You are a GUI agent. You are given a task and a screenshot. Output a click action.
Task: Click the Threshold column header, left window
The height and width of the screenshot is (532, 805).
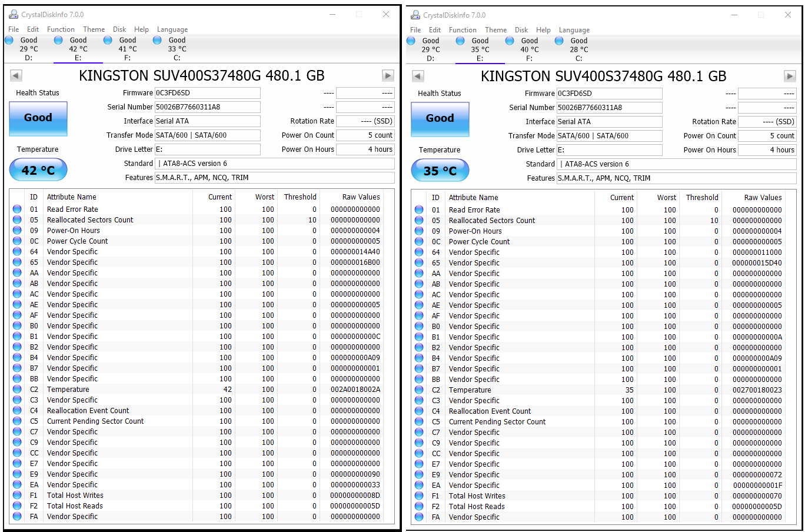point(300,197)
